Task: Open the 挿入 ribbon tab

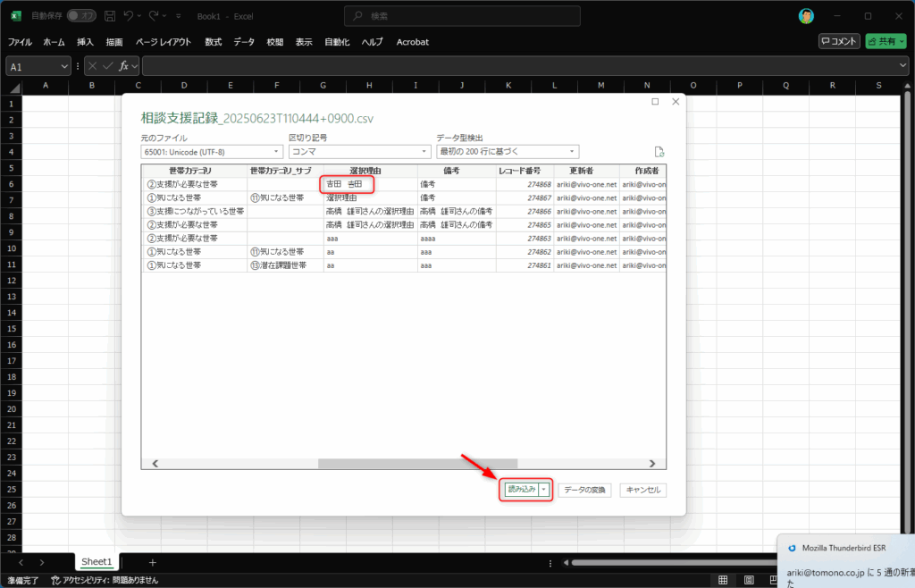Action: (85, 42)
